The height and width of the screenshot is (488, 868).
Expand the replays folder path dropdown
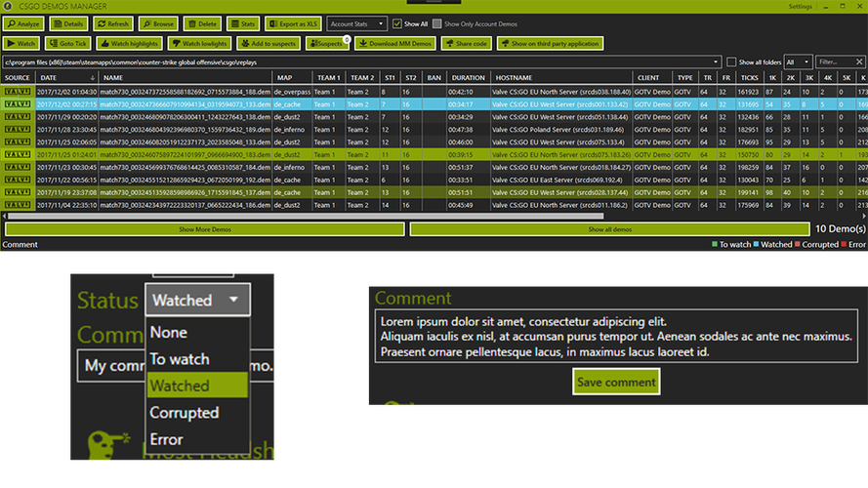coord(716,61)
